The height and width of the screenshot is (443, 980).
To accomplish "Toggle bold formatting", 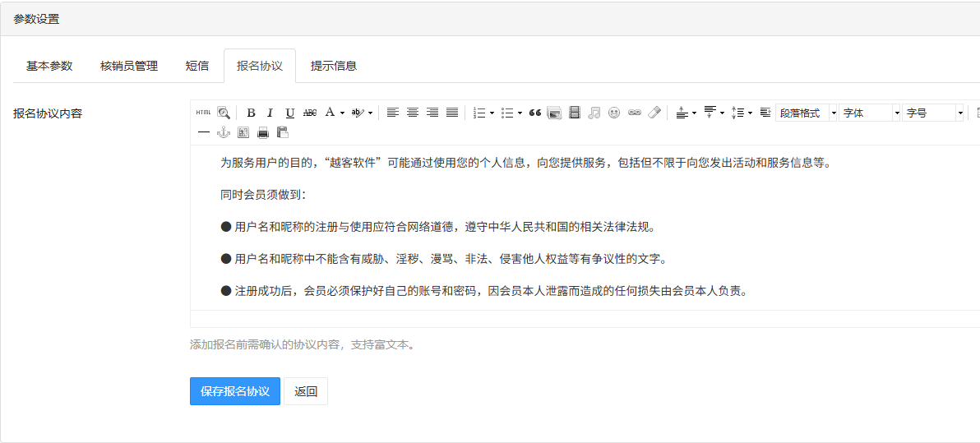I will tap(252, 113).
